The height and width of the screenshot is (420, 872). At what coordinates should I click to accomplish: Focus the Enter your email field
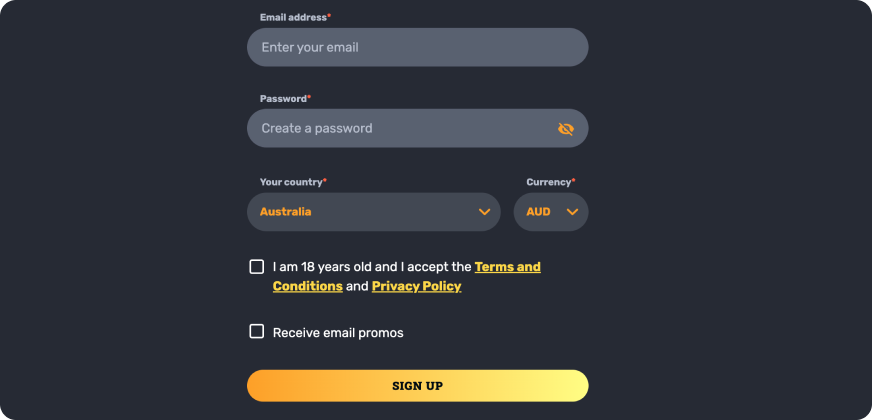(417, 47)
